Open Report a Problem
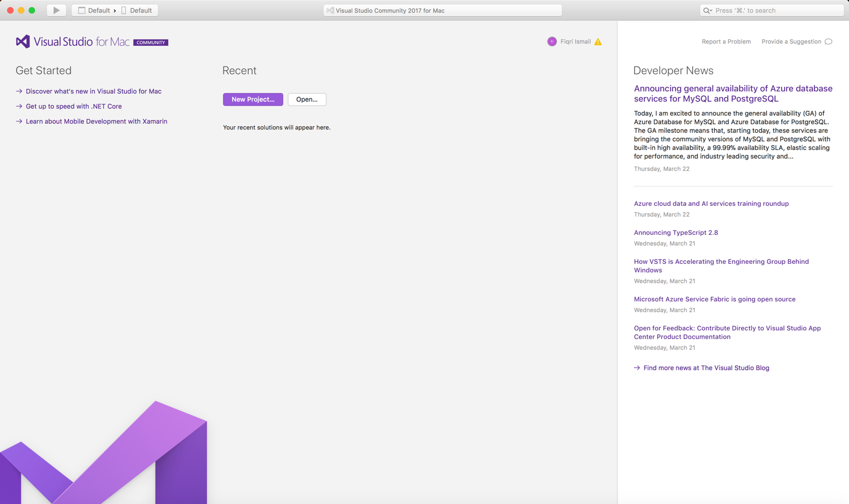 pyautogui.click(x=726, y=41)
